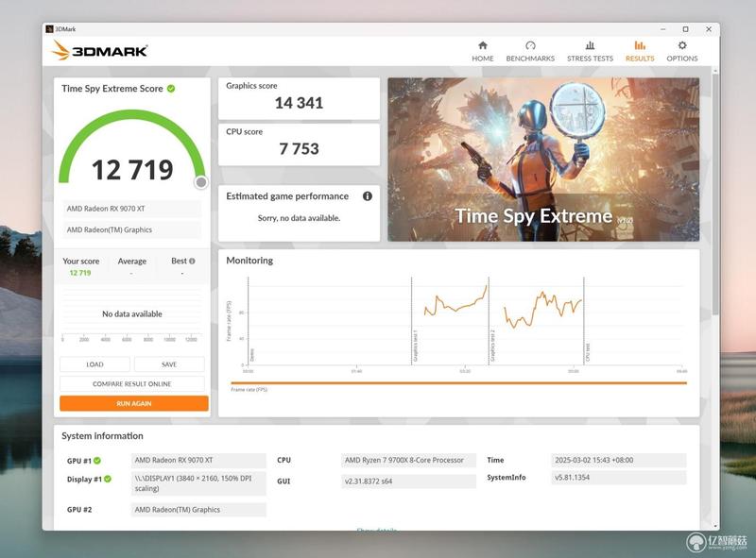Open COMPARE RESULT ONLINE

(131, 384)
